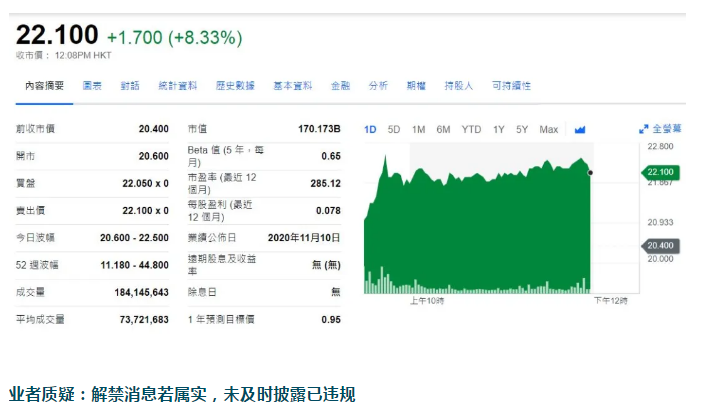Click the Beta value 0.65
This screenshot has width=701, height=411.
pyautogui.click(x=331, y=156)
